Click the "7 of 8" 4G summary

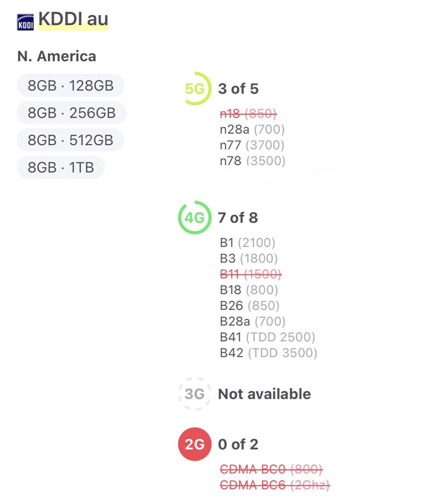(238, 218)
